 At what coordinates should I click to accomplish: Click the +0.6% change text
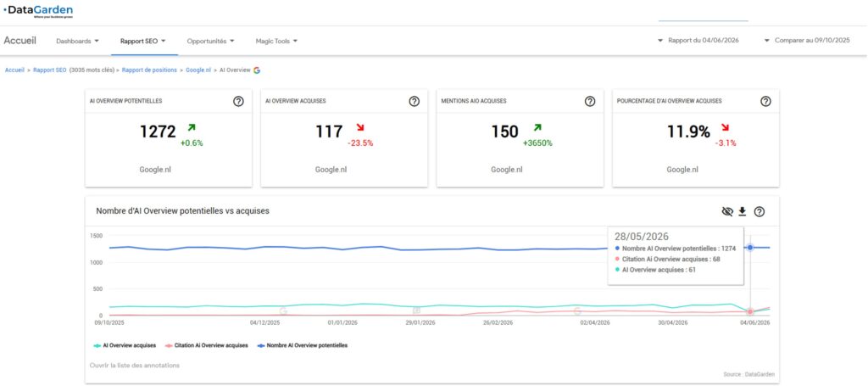192,143
